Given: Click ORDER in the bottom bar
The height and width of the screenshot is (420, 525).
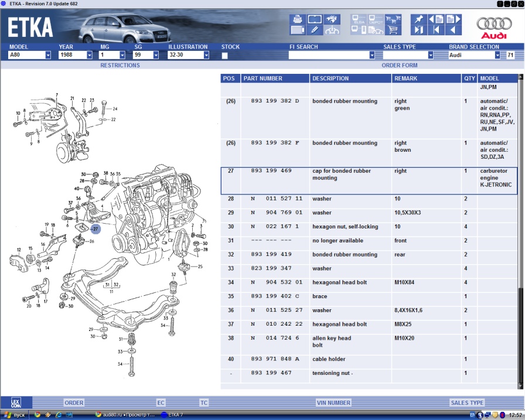Looking at the screenshot, I should [x=74, y=402].
